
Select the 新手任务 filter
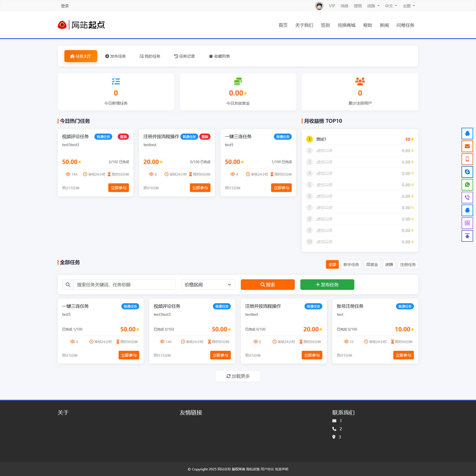pos(351,264)
